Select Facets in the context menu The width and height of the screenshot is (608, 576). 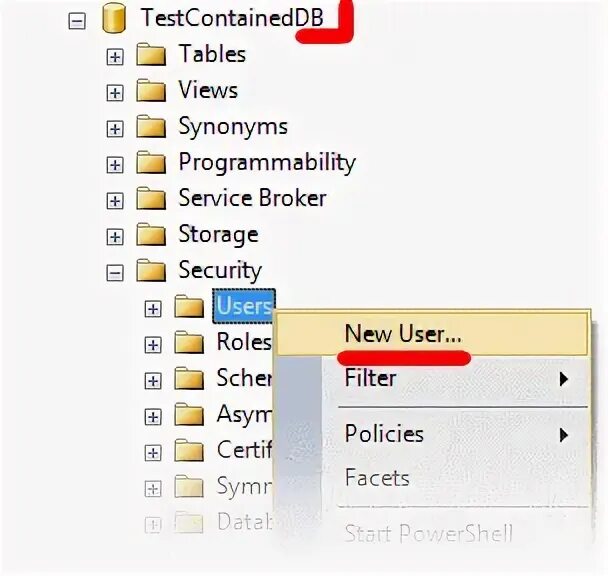coord(377,478)
